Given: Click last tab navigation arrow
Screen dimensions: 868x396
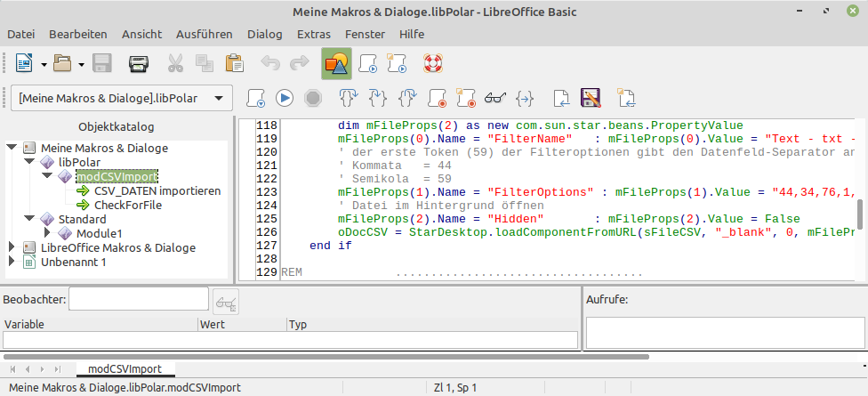Looking at the screenshot, I should click(x=58, y=369).
